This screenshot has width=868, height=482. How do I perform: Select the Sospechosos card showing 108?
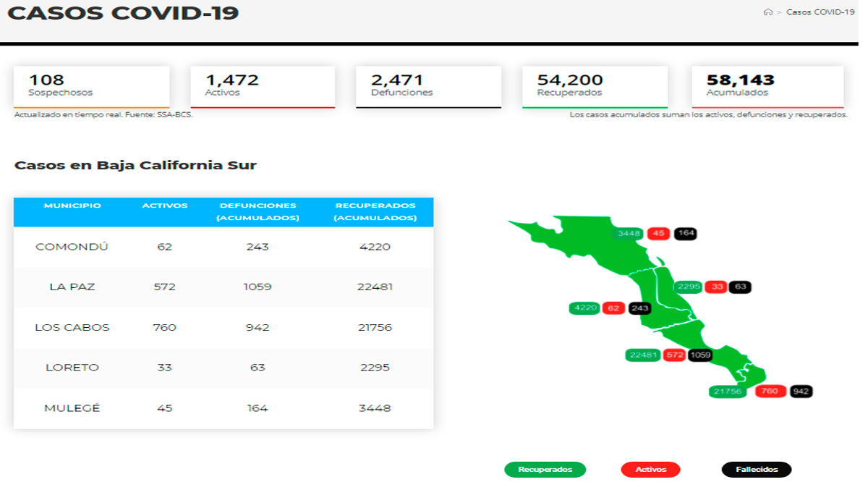pos(91,86)
